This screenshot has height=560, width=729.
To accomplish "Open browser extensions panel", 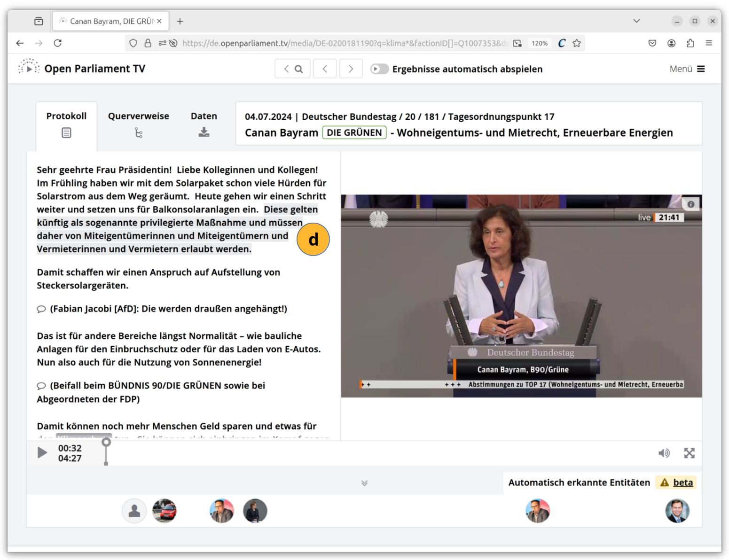I will tap(690, 43).
